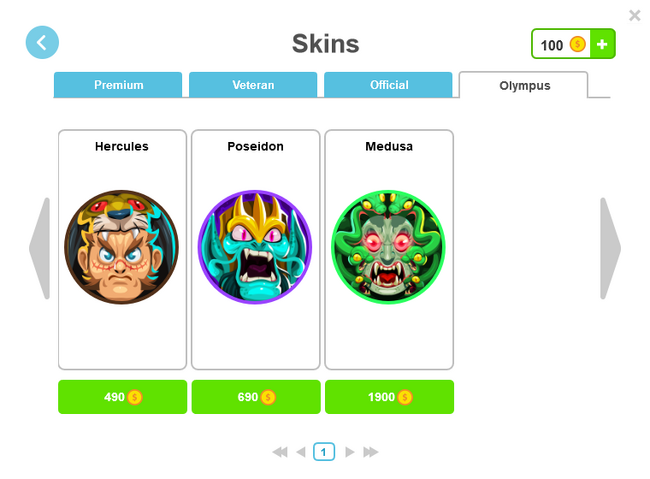Click page number 1 indicator
This screenshot has width=650, height=479.
click(324, 452)
